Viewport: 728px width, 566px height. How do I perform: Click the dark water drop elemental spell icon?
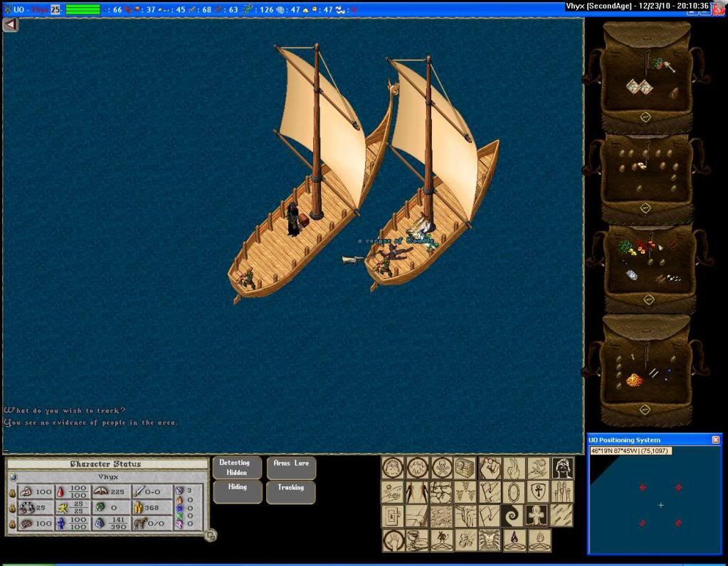point(514,540)
